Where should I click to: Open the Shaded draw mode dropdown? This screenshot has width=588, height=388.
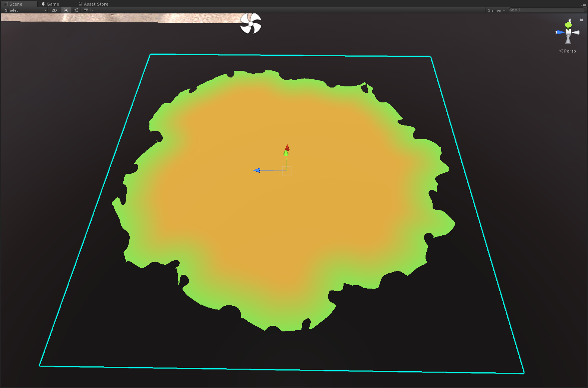coord(25,10)
